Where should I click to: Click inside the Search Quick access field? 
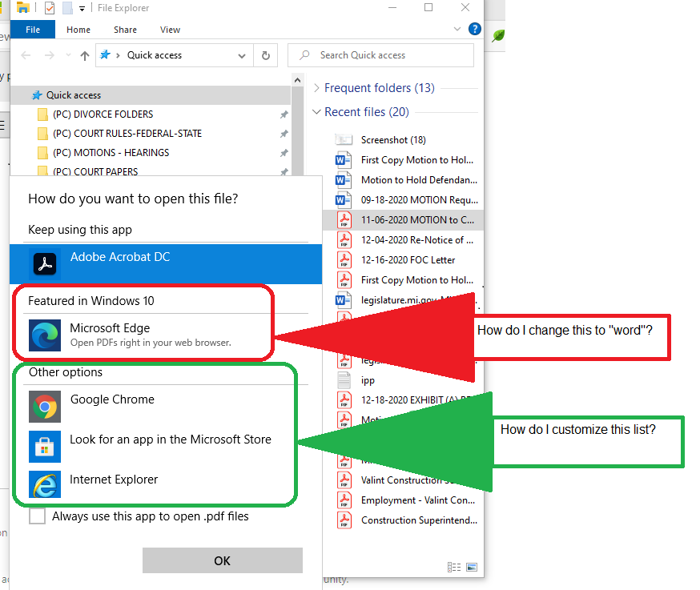coord(381,54)
